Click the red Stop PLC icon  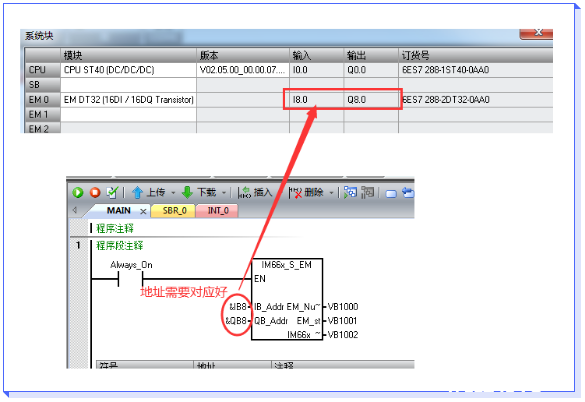tap(95, 193)
